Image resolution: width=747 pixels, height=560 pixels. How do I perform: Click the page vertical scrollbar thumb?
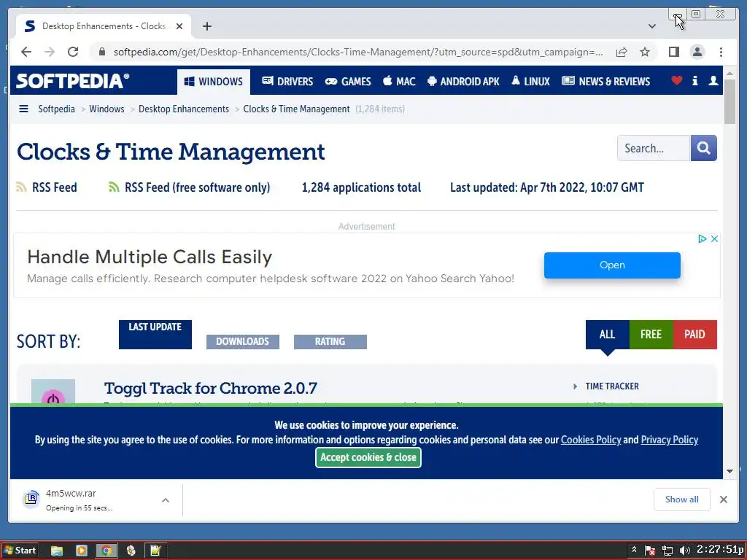[x=729, y=101]
